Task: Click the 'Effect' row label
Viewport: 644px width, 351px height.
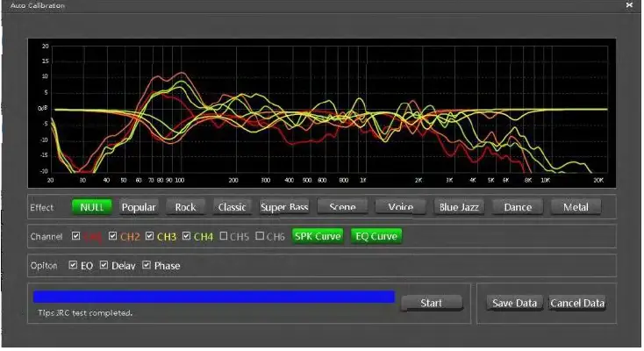Action: 42,208
